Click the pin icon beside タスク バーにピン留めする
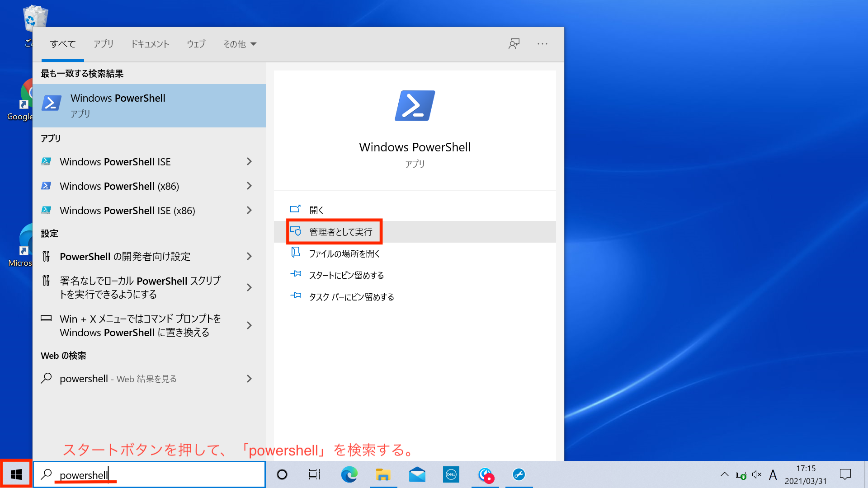The width and height of the screenshot is (868, 488). tap(296, 296)
